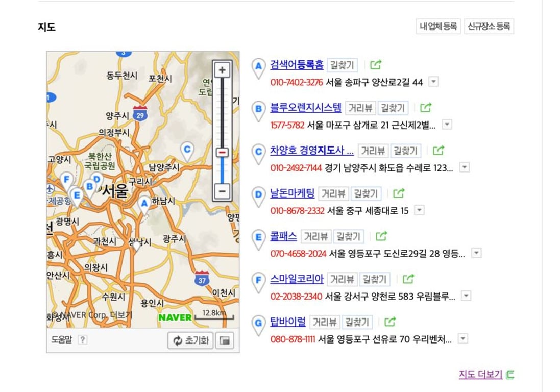Click map pin B near 서울
Image resolution: width=560 pixels, height=392 pixels.
(89, 188)
